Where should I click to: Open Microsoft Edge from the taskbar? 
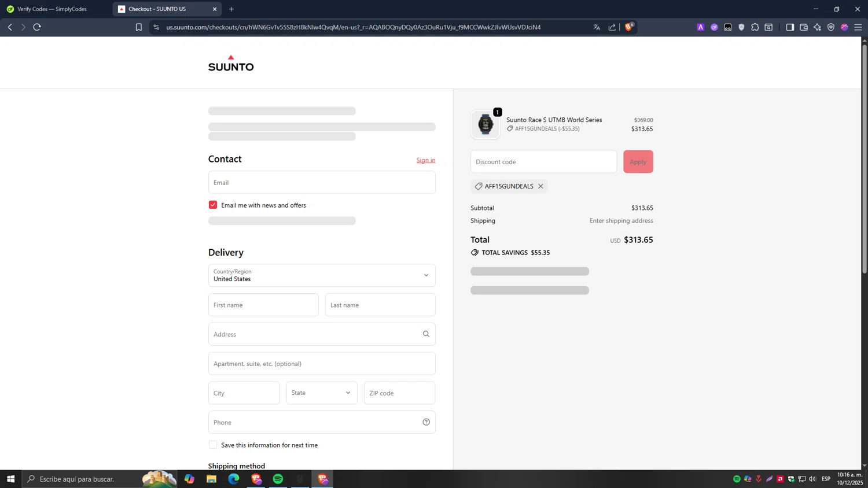tap(233, 479)
